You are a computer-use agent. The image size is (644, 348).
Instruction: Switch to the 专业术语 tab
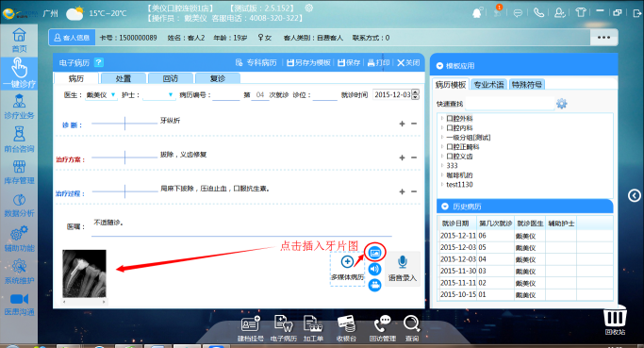click(x=488, y=85)
